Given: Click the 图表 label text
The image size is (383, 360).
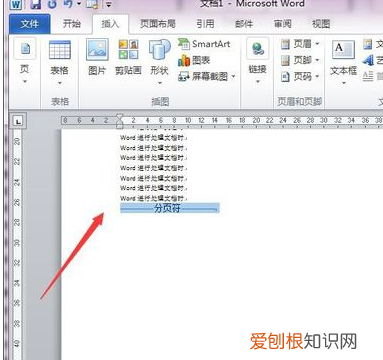Looking at the screenshot, I should coord(201,60).
